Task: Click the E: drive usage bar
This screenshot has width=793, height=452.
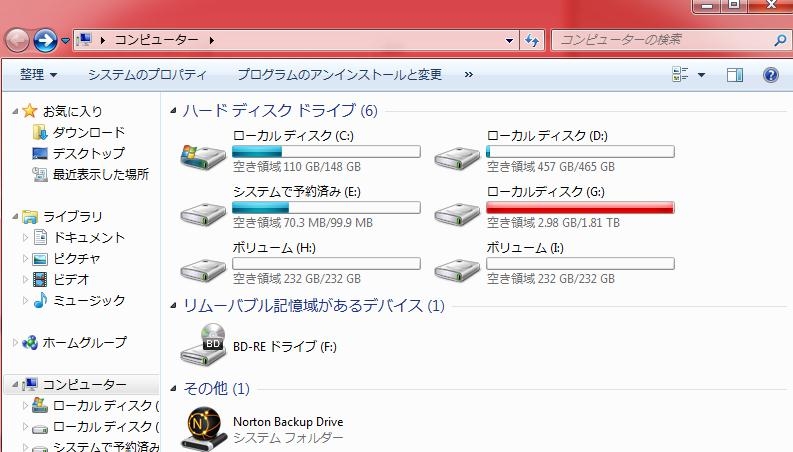Action: (326, 207)
